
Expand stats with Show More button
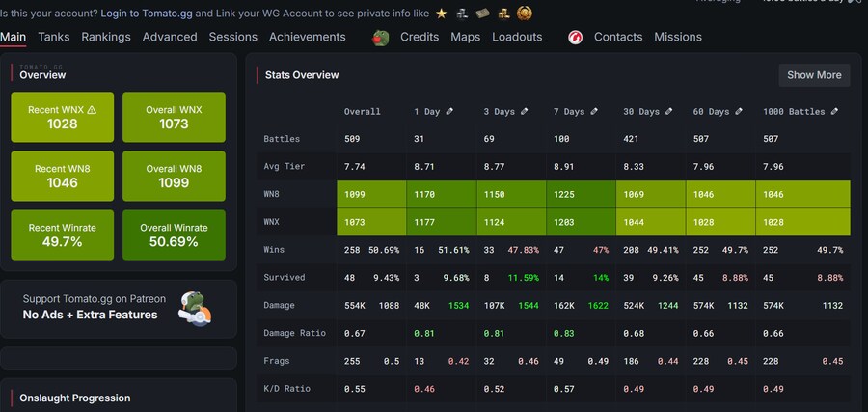[x=814, y=75]
